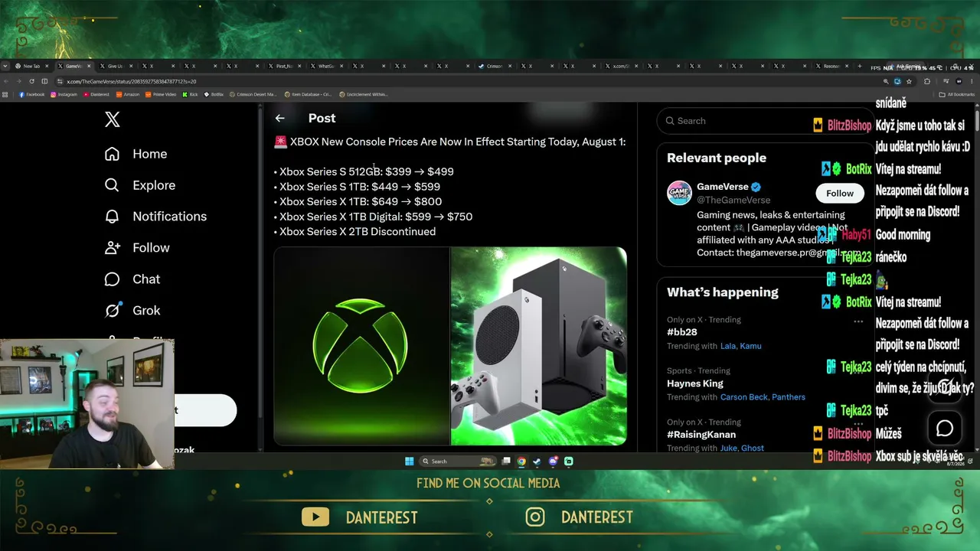Switch to the Crimson tab

pos(494,67)
